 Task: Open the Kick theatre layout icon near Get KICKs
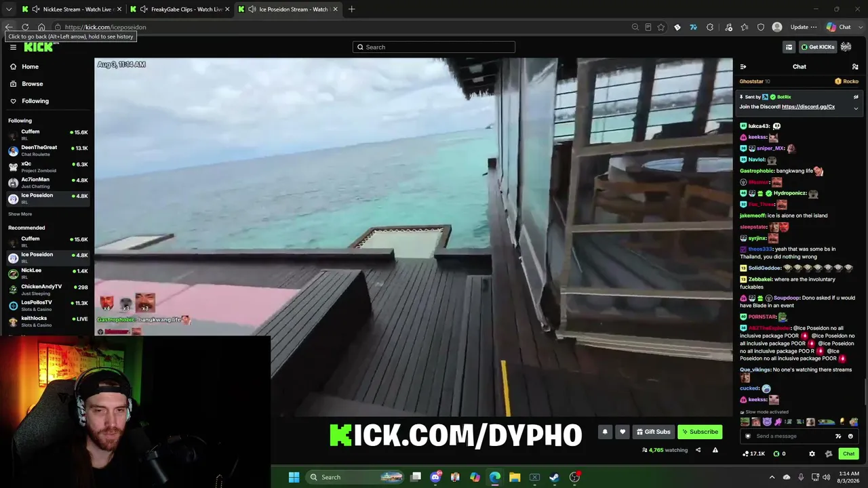point(789,47)
